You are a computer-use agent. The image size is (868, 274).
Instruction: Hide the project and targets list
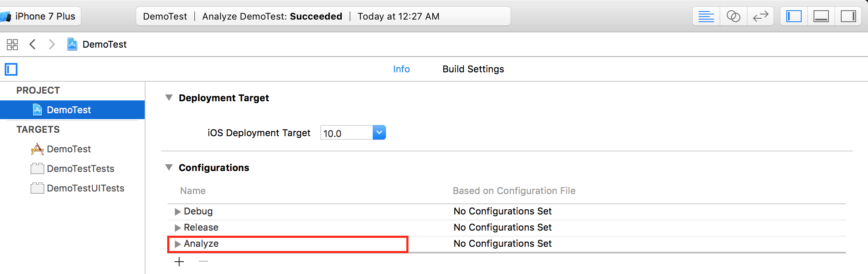tap(11, 69)
